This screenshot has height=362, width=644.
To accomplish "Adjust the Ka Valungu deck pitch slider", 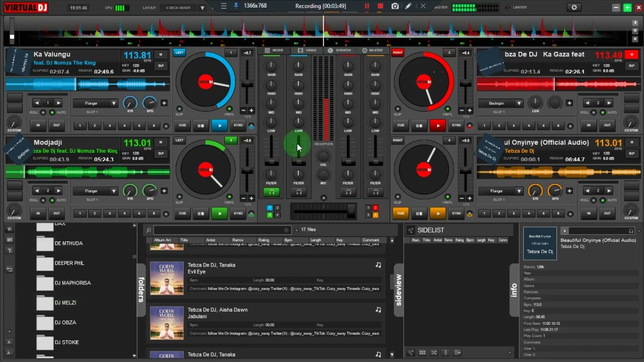I will click(x=247, y=83).
